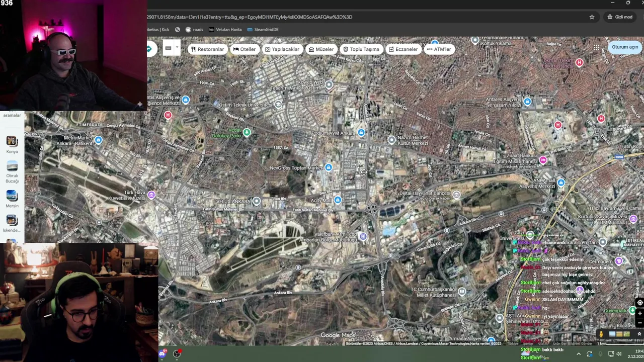Click the Oturum açın sign-in button
The image size is (644, 362).
point(625,47)
